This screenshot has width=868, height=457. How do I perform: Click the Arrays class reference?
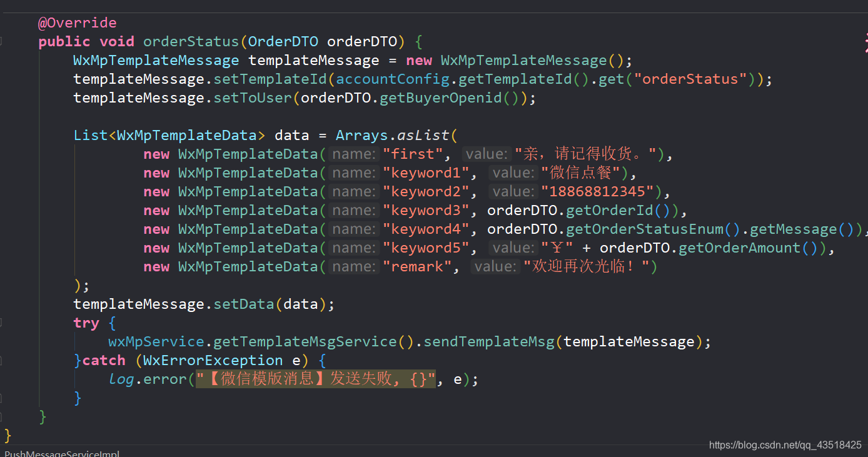coord(362,136)
